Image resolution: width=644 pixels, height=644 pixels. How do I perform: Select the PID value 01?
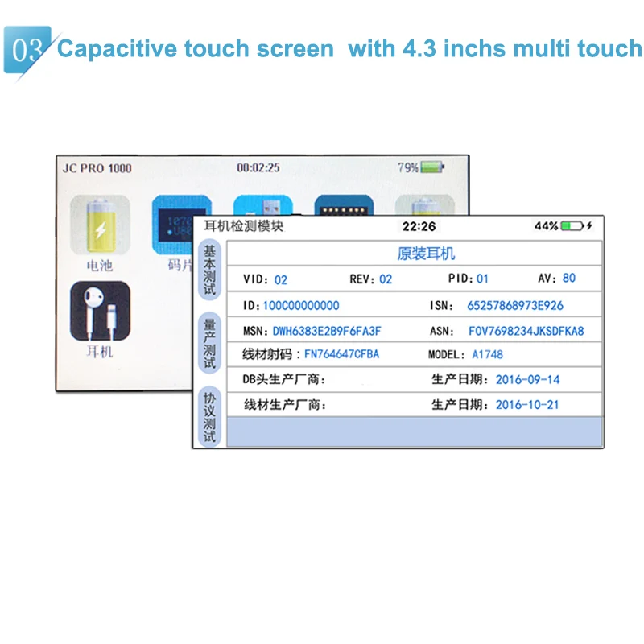click(482, 279)
